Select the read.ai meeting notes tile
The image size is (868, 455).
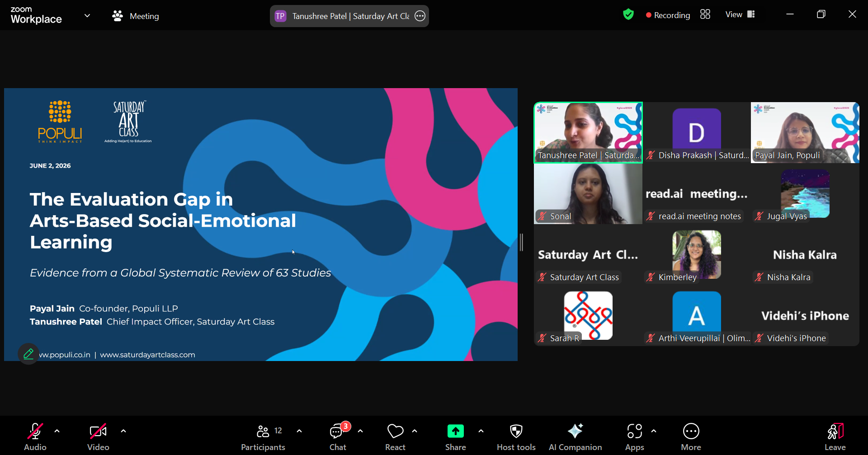pyautogui.click(x=697, y=193)
